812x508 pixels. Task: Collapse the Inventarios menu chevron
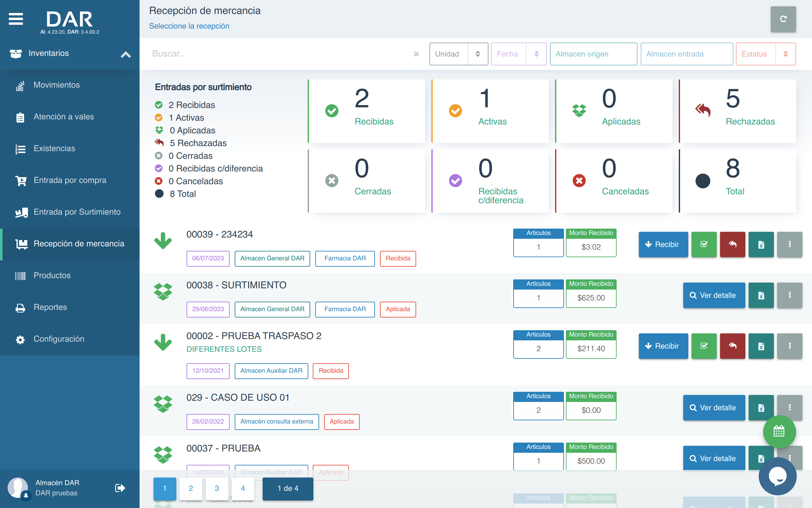coord(126,54)
